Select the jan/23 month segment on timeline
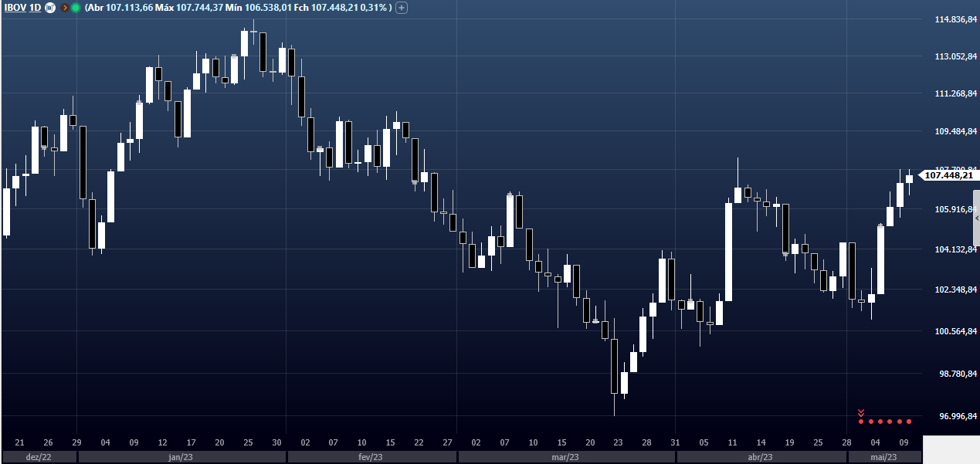 click(x=181, y=457)
